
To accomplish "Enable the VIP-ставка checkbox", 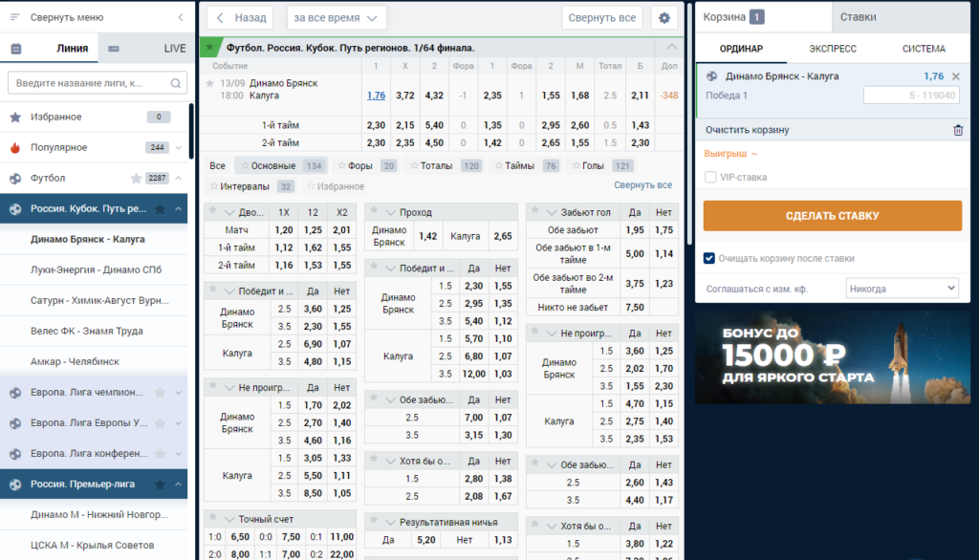I will (x=710, y=178).
